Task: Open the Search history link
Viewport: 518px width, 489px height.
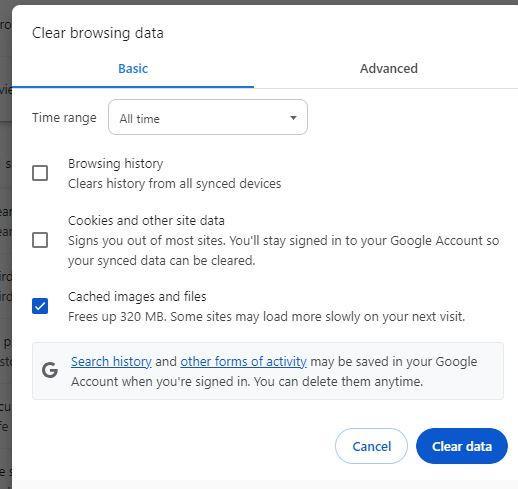Action: [111, 362]
